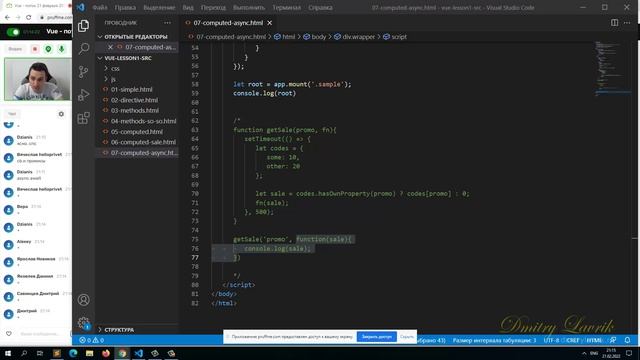Click the feedback icon in the status bar
The image size is (640, 360).
pos(613,340)
